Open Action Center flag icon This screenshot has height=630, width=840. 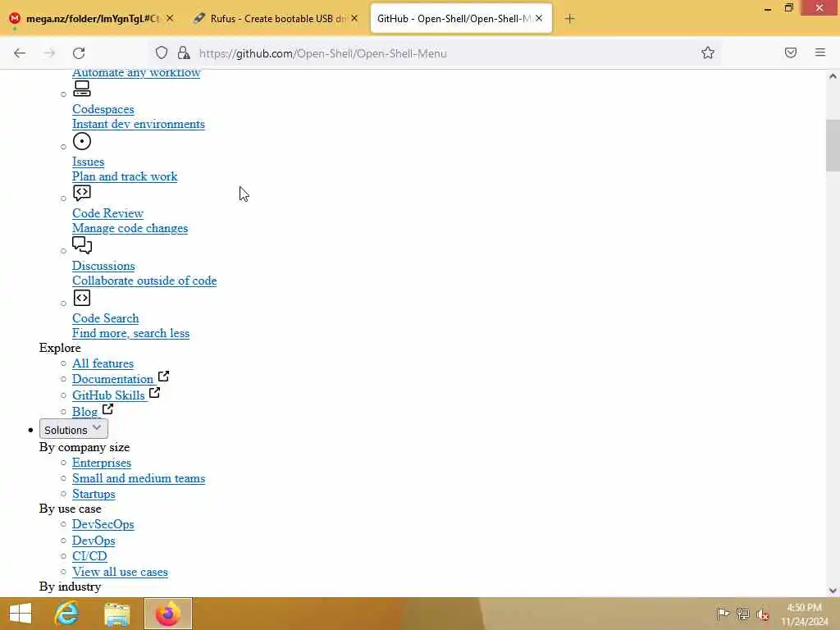pyautogui.click(x=723, y=614)
